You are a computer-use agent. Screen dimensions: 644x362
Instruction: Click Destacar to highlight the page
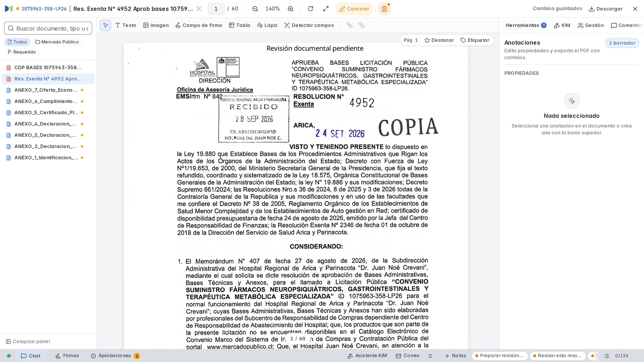point(439,40)
